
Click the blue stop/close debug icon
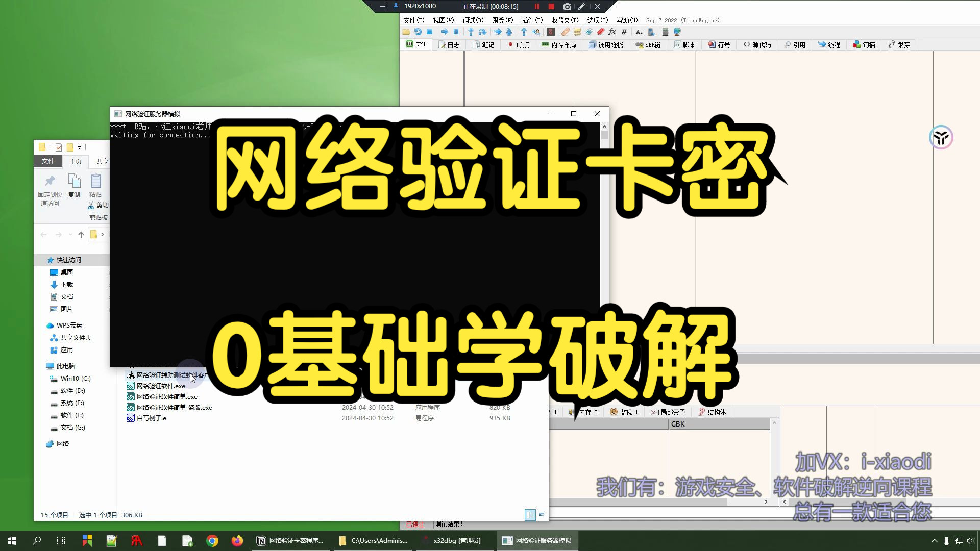[429, 32]
